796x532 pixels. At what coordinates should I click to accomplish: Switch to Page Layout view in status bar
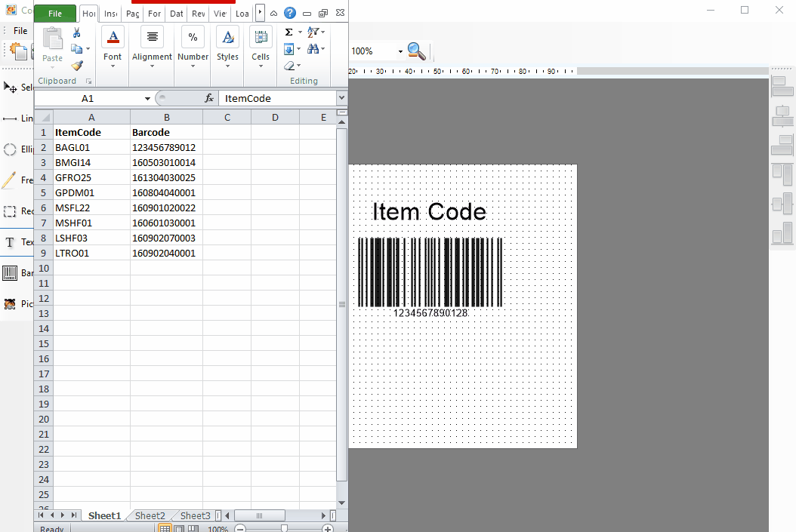pyautogui.click(x=179, y=528)
